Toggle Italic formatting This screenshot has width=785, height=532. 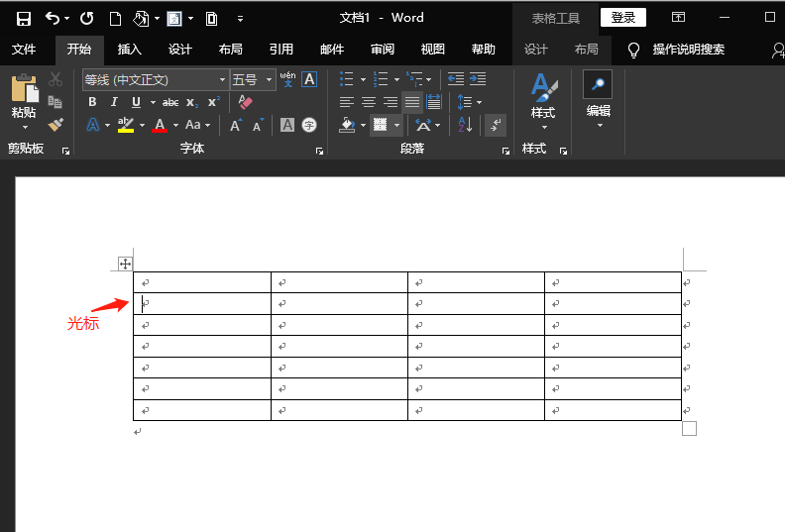114,102
